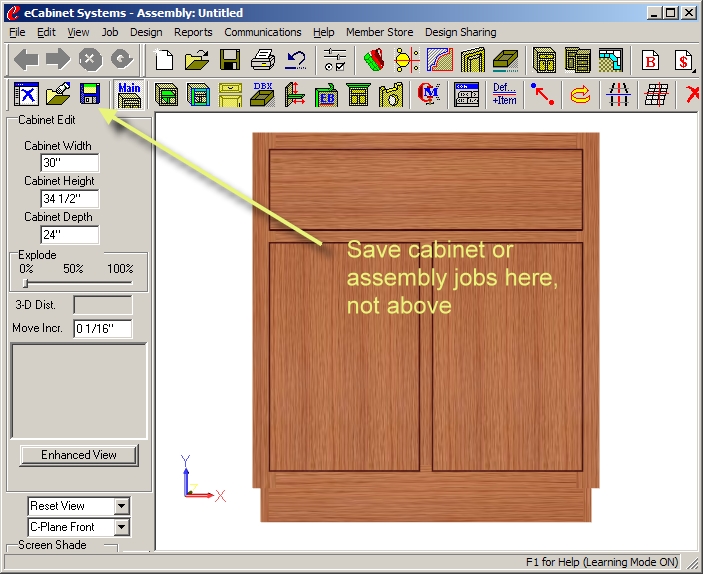The image size is (703, 574).
Task: Save cabinet with the blue floppy disk icon
Action: 90,94
